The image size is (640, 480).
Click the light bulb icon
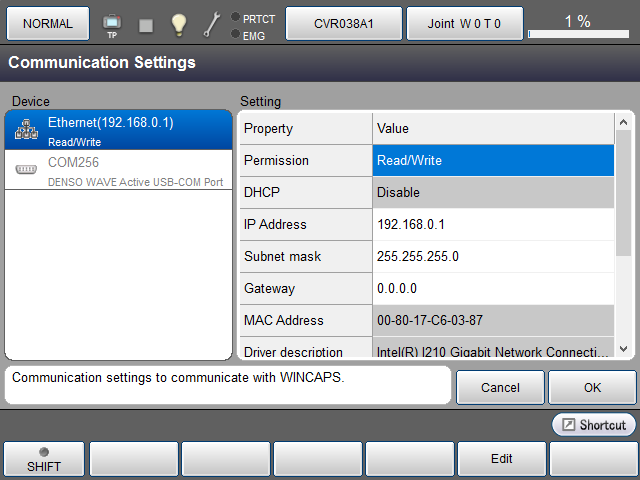pos(178,24)
